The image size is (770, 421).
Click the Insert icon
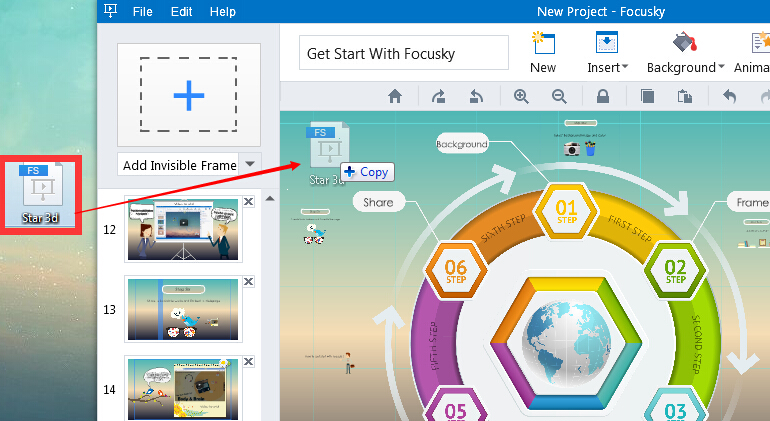pos(606,42)
